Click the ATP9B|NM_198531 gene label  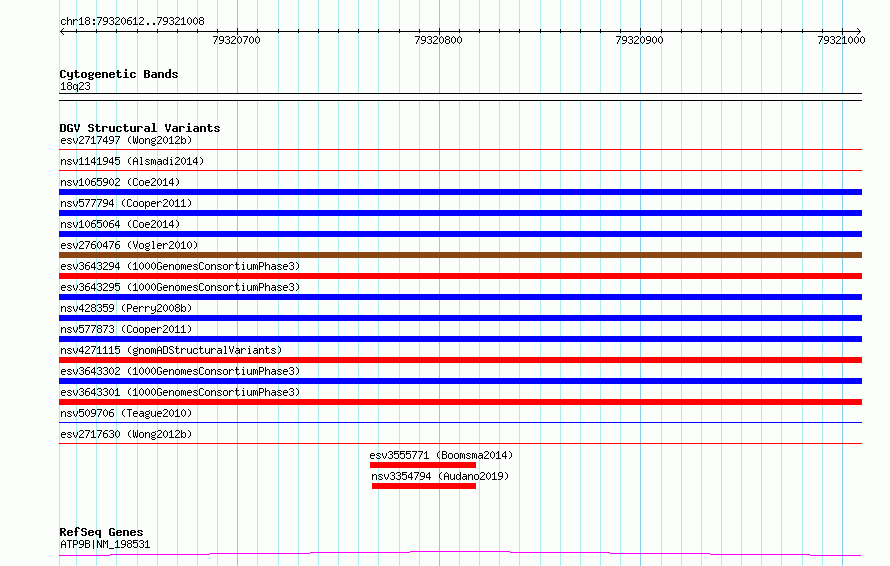(x=105, y=544)
